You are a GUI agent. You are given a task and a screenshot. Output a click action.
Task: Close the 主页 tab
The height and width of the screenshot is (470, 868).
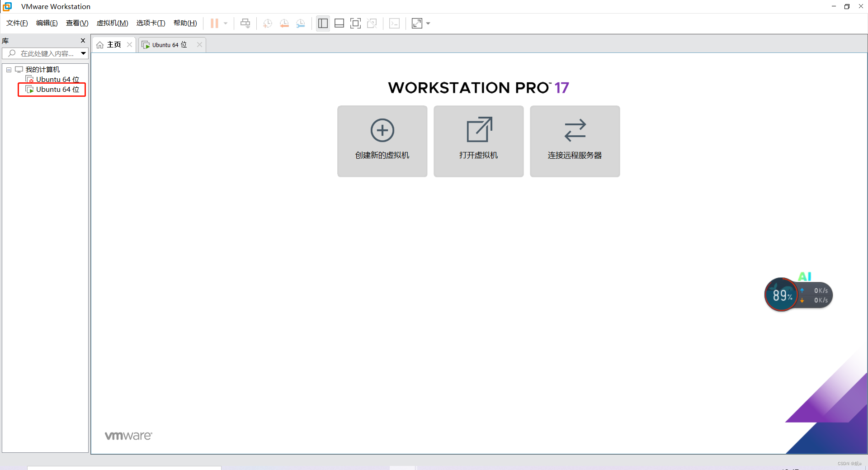129,44
